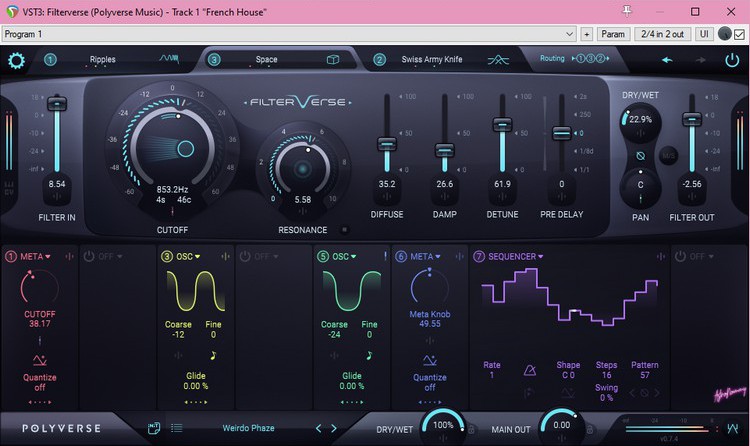Click the Swiss Army Knife filter curve icon

coord(498,60)
